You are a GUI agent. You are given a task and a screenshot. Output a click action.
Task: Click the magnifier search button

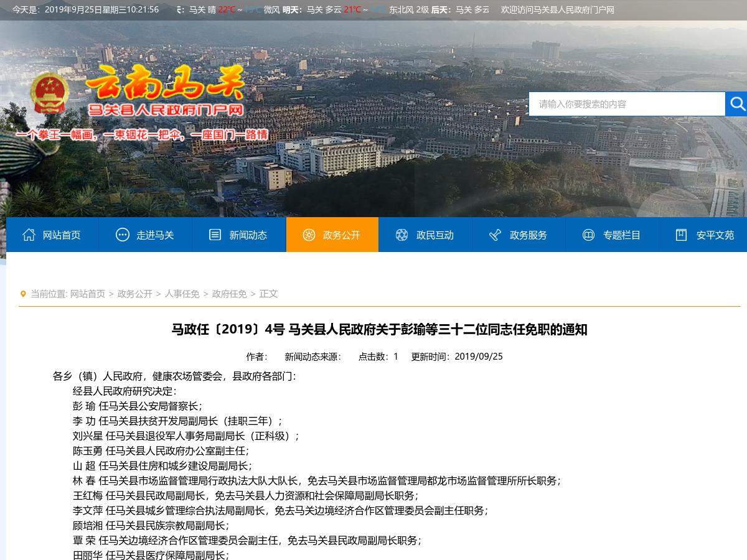tap(736, 104)
